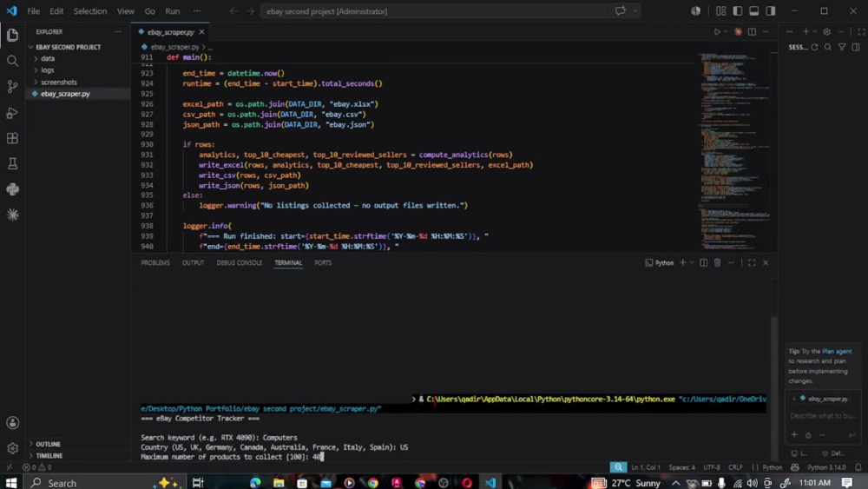This screenshot has height=489, width=868.
Task: Split the editor right
Action: pyautogui.click(x=752, y=32)
